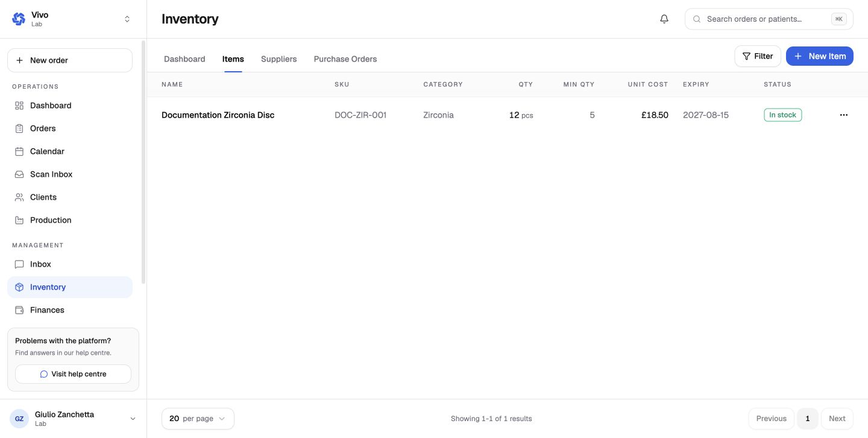Image resolution: width=868 pixels, height=438 pixels.
Task: Click the Production chart icon
Action: click(x=19, y=220)
